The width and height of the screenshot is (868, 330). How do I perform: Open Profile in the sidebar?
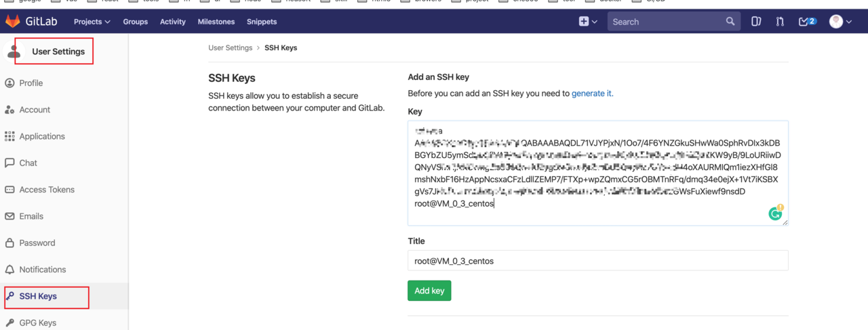coord(31,83)
